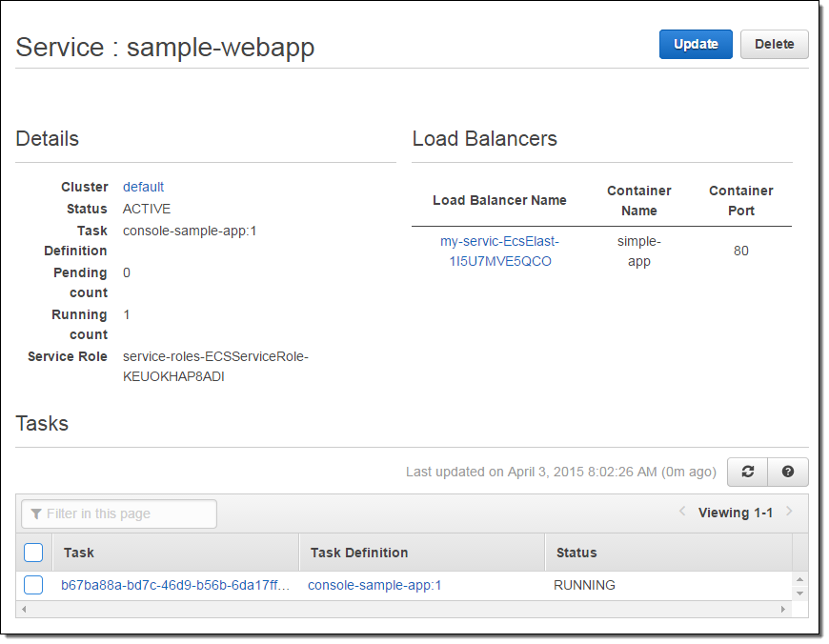Click the refresh tasks icon button
Image resolution: width=829 pixels, height=644 pixels.
pyautogui.click(x=748, y=472)
